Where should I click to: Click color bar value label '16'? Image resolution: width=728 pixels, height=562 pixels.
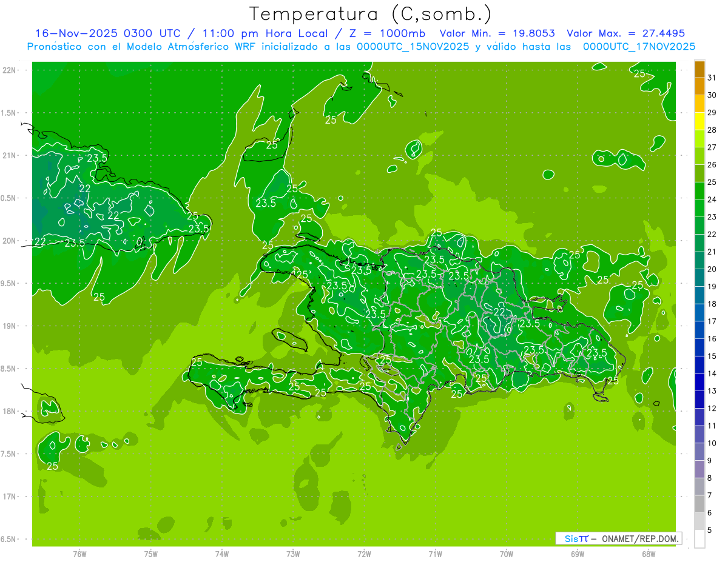(x=712, y=339)
